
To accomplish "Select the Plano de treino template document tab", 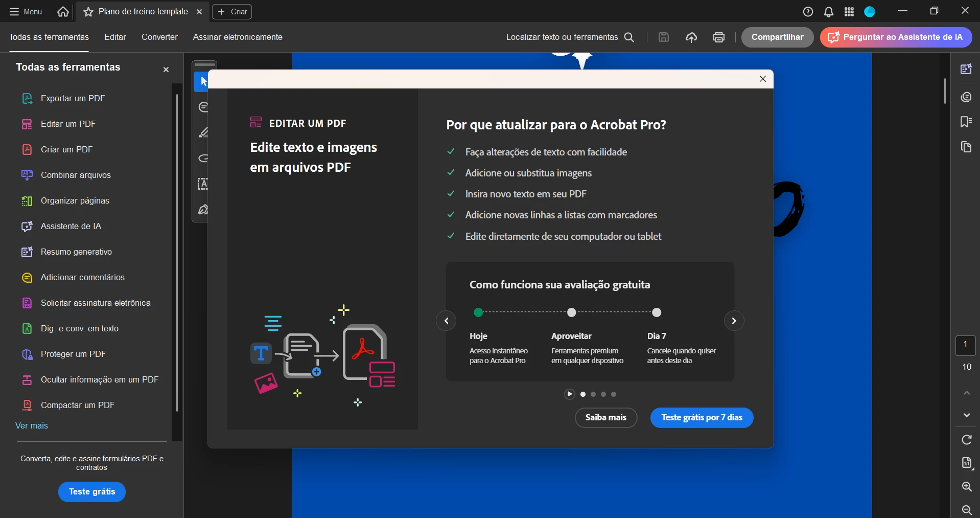I will (x=143, y=11).
